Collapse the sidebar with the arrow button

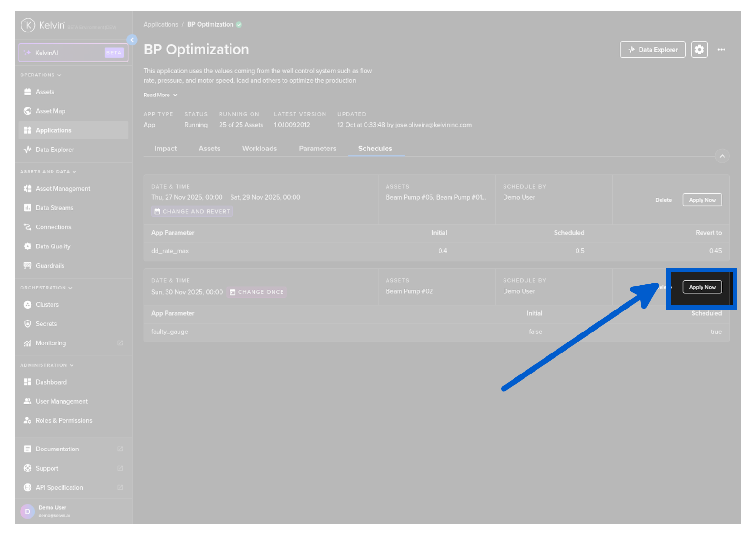(132, 40)
